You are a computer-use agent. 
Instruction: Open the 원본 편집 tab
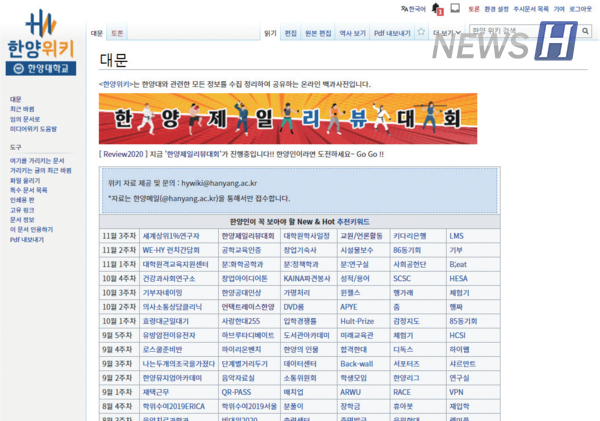(318, 33)
